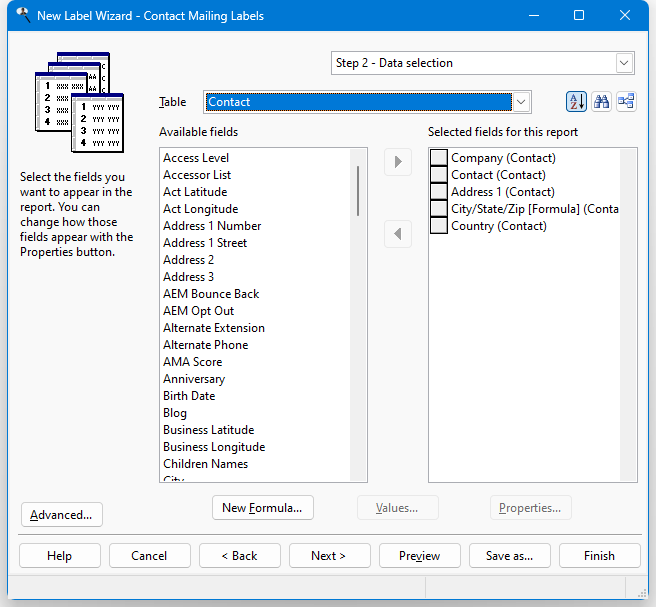
Task: Open the Step 2 - Data selection dropdown
Action: pos(624,63)
